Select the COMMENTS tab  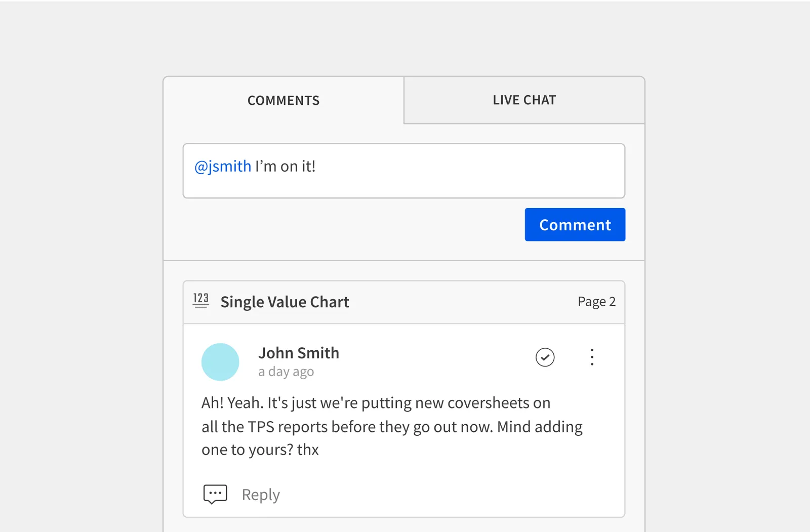click(283, 100)
